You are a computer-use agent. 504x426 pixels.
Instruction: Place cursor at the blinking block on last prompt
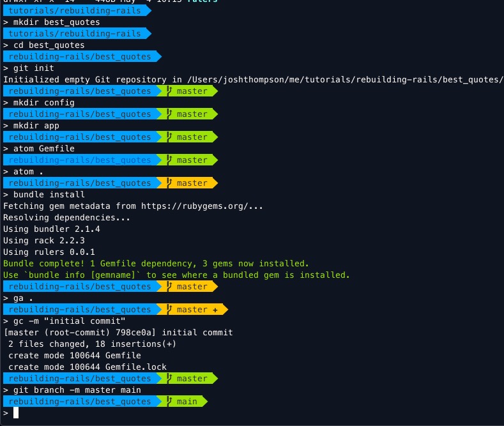click(x=16, y=413)
